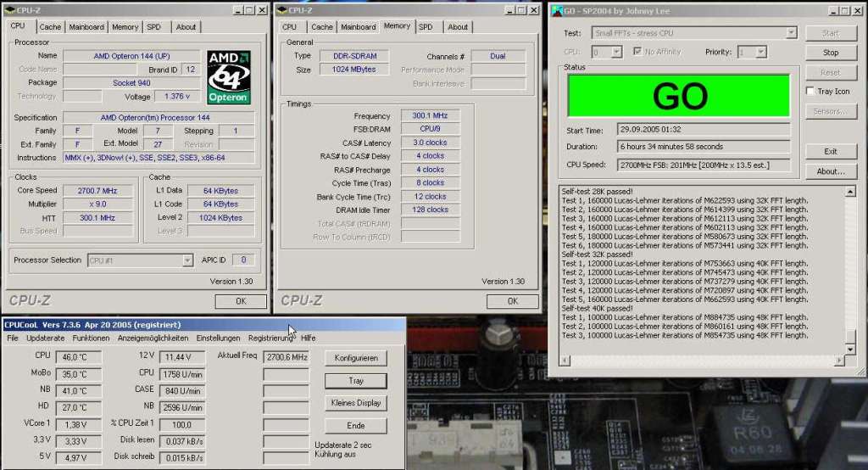Open Memory tab in left CPU-Z window
The width and height of the screenshot is (868, 470).
(125, 26)
